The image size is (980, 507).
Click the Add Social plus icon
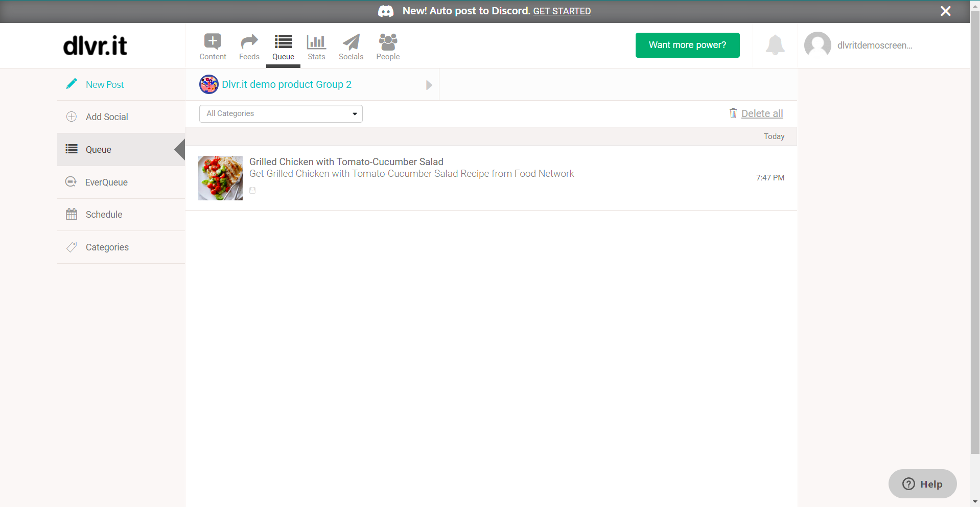click(x=72, y=117)
